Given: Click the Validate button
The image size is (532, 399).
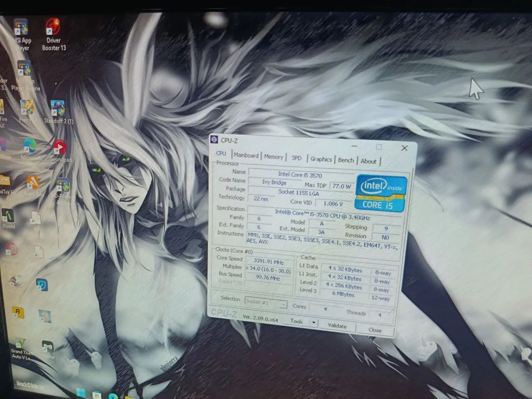Looking at the screenshot, I should 337,326.
